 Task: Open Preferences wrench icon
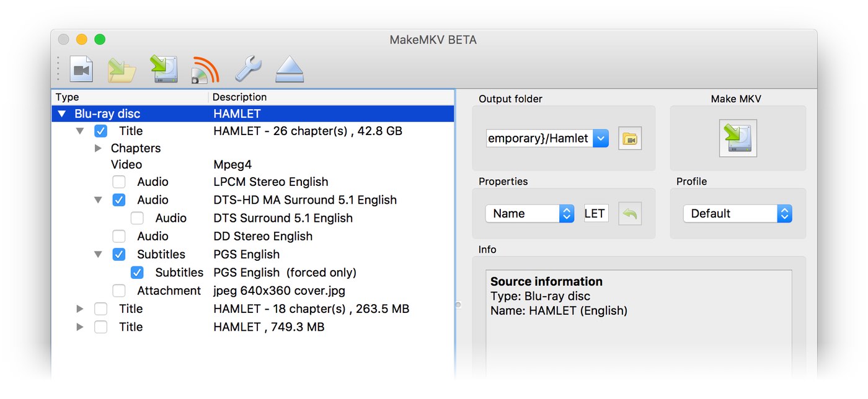247,69
